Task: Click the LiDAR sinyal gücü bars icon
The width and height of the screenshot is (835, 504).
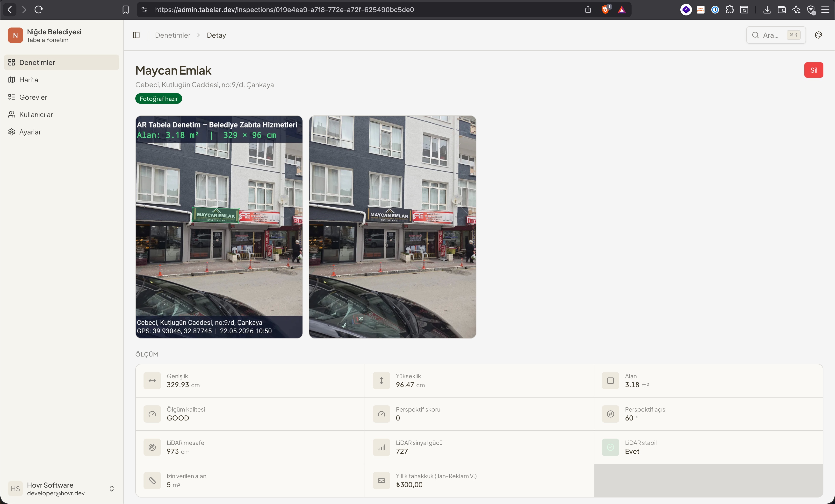Action: point(381,447)
